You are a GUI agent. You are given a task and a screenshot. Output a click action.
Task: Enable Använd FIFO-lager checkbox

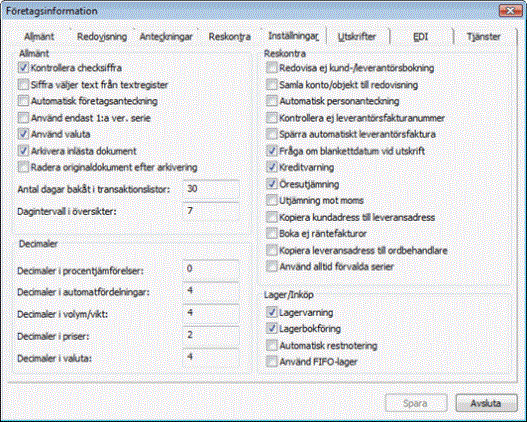coord(272,362)
